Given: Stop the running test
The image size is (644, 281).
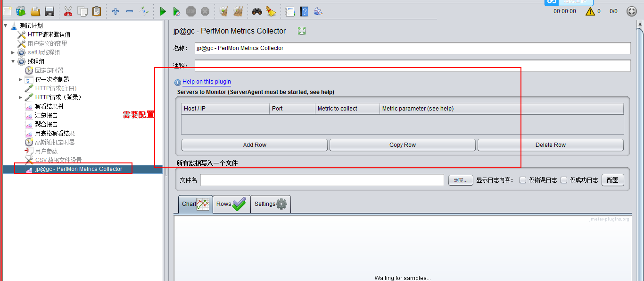Looking at the screenshot, I should [190, 11].
